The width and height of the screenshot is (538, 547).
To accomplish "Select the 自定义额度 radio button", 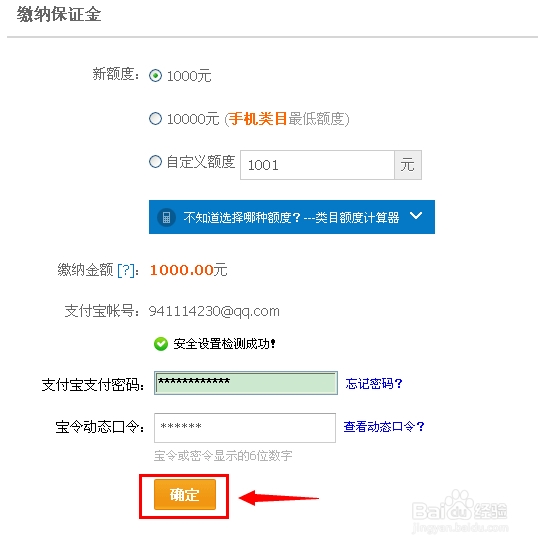I will (155, 162).
